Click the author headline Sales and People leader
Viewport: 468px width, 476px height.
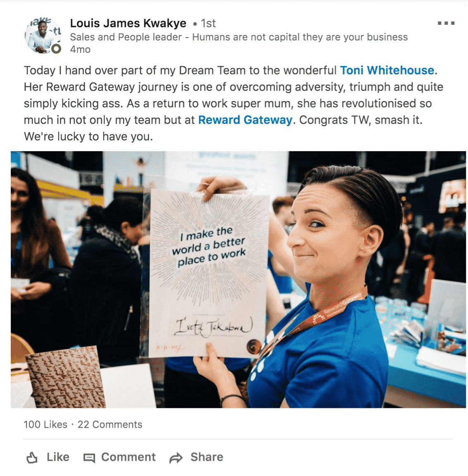pyautogui.click(x=239, y=37)
